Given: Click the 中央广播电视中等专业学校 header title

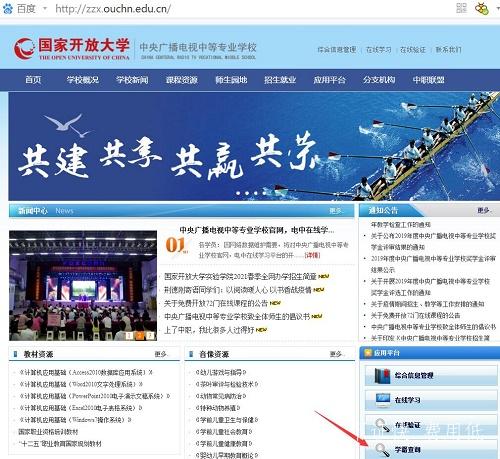Looking at the screenshot, I should [198, 47].
